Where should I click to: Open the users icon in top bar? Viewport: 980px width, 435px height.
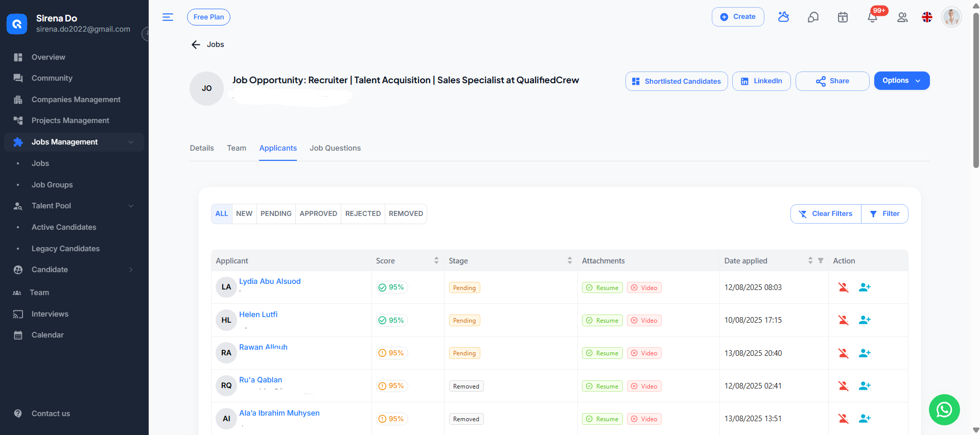coord(902,17)
